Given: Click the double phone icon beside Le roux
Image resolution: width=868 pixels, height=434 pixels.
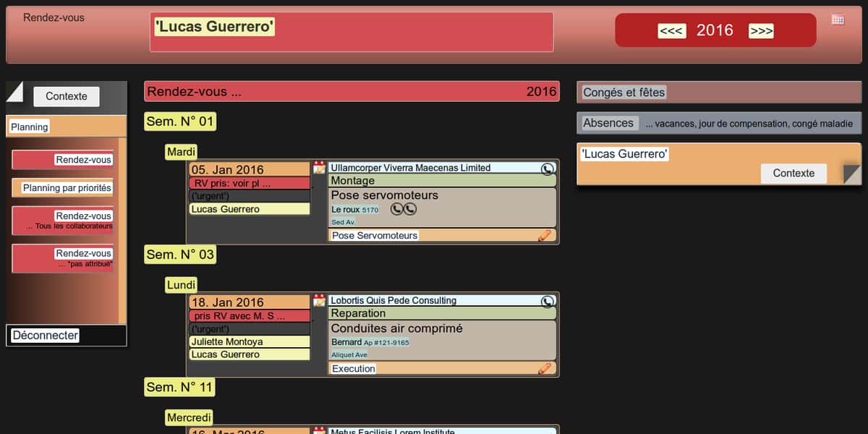Looking at the screenshot, I should click(x=404, y=209).
